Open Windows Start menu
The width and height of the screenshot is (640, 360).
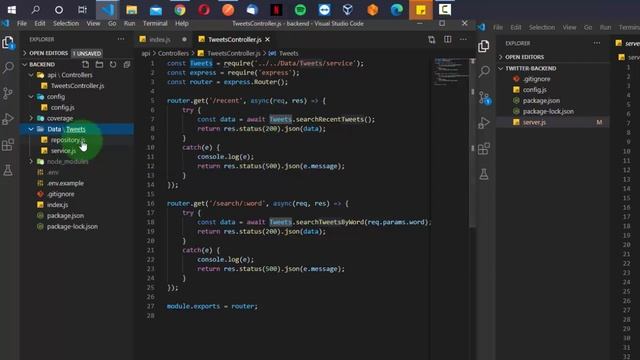coord(12,9)
